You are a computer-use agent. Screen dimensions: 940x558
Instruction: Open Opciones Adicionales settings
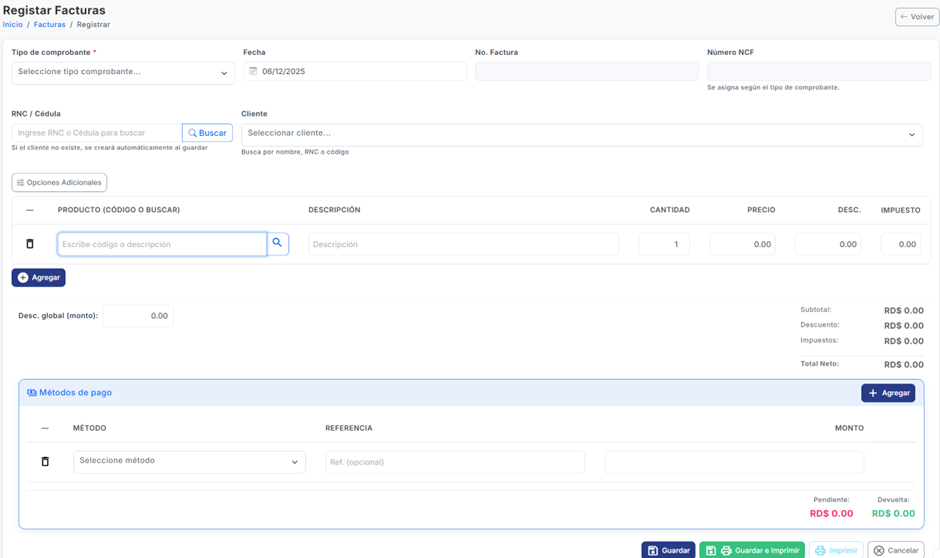59,183
